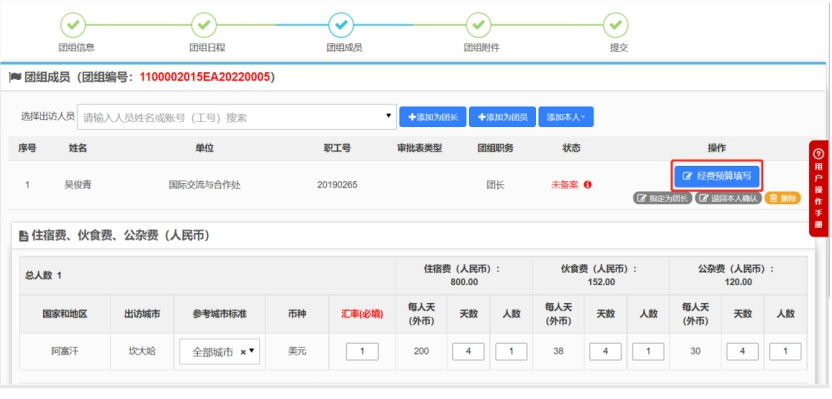
Task: Click the red info icon beside 未备案
Action: [587, 185]
